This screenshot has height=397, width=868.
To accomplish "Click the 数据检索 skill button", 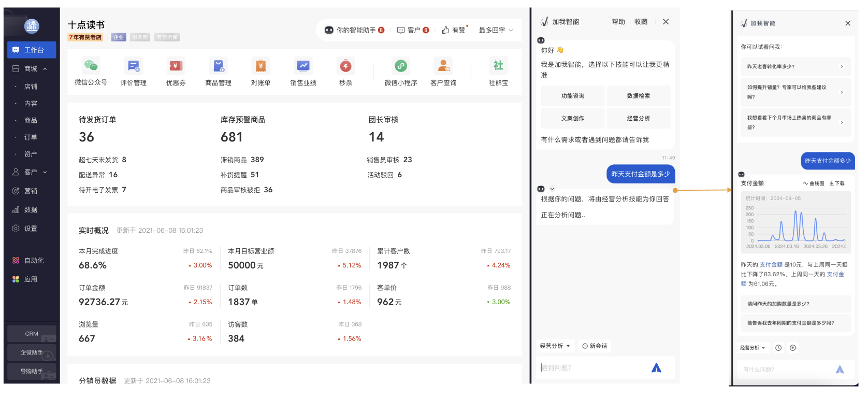I will click(x=638, y=96).
